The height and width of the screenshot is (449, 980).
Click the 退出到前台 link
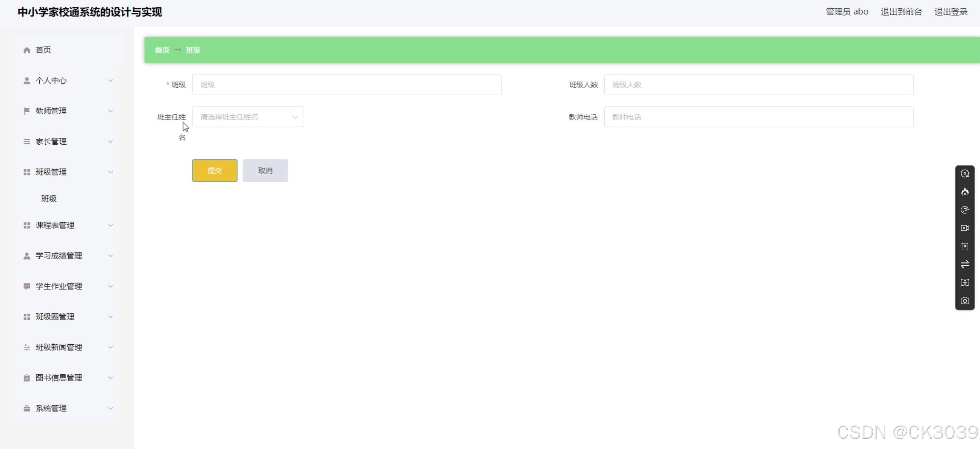901,12
